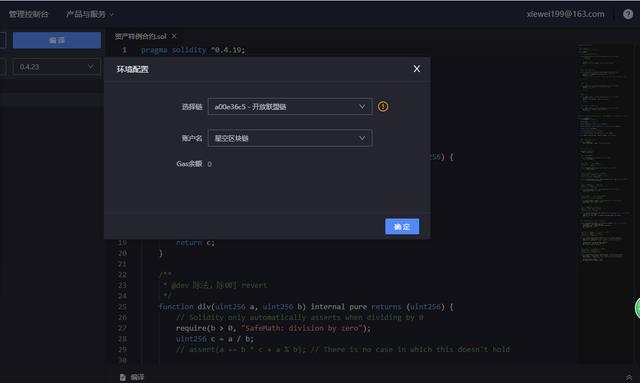This screenshot has height=383, width=640.
Task: Close the 资产样例合约.sol tab
Action: 174,36
